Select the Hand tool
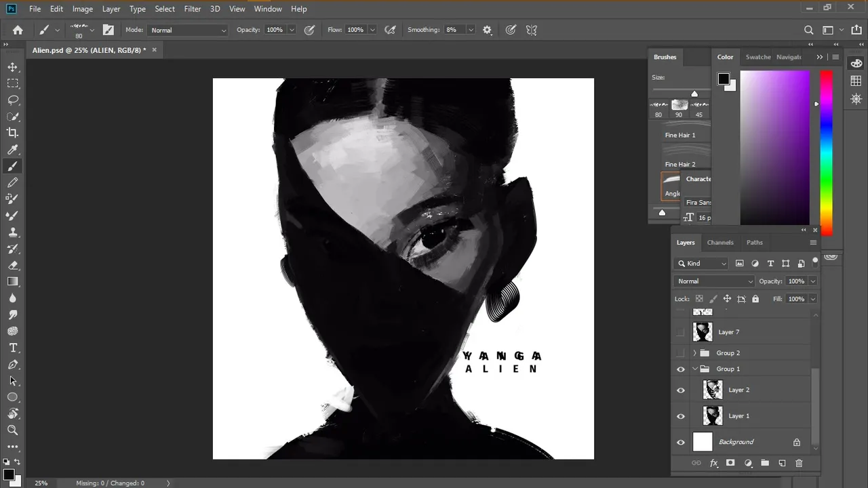 pos(13,413)
